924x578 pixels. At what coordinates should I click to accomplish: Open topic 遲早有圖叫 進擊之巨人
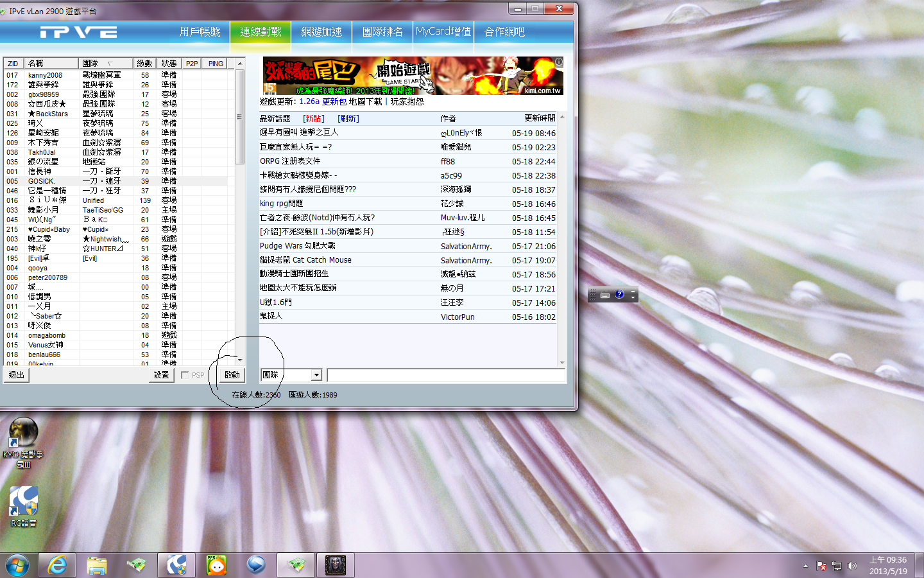(298, 132)
